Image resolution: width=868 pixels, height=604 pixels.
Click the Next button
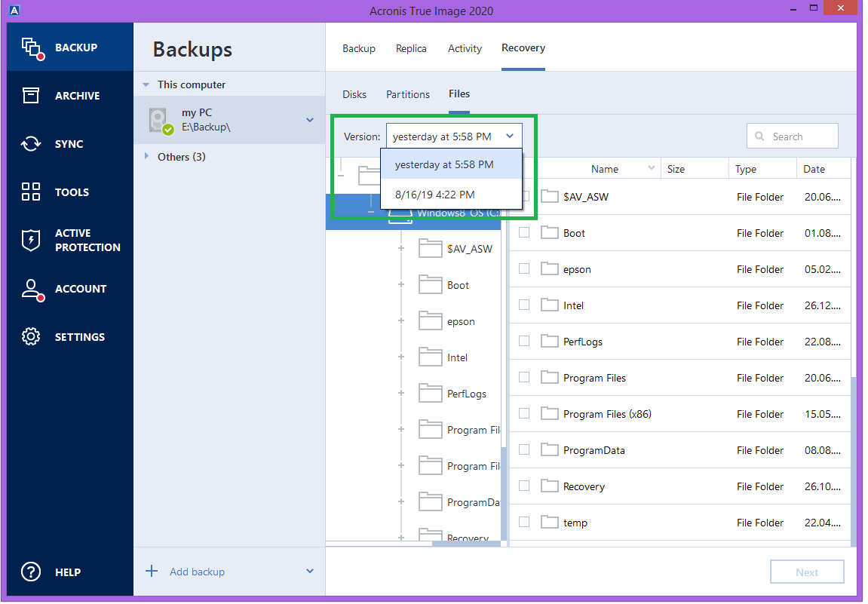807,572
